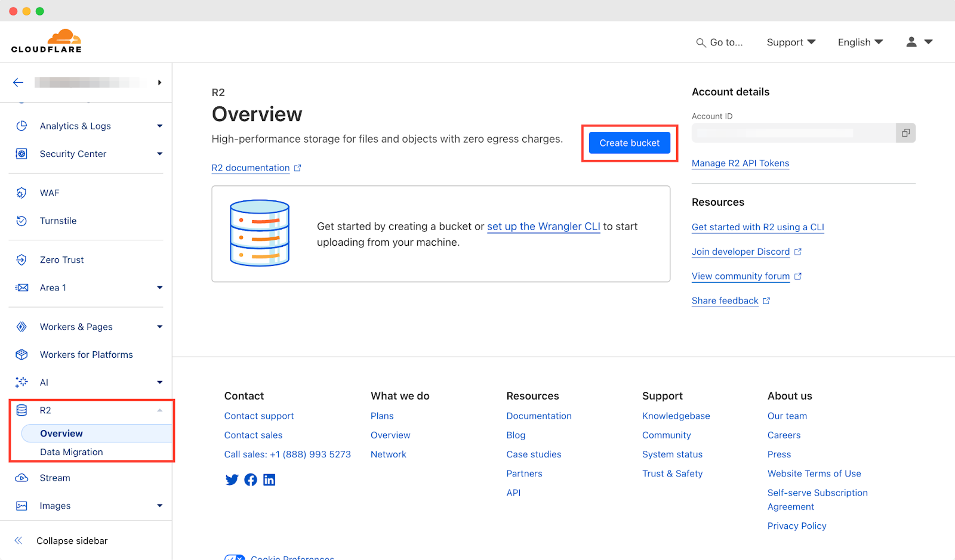The image size is (955, 560).
Task: Collapse the R2 sidebar section
Action: click(159, 410)
